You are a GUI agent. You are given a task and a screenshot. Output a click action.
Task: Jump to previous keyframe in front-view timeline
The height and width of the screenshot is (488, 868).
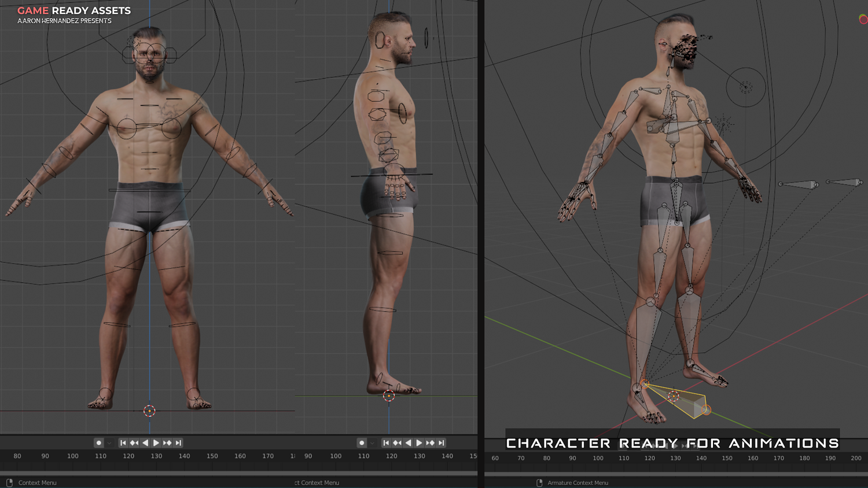(x=134, y=443)
